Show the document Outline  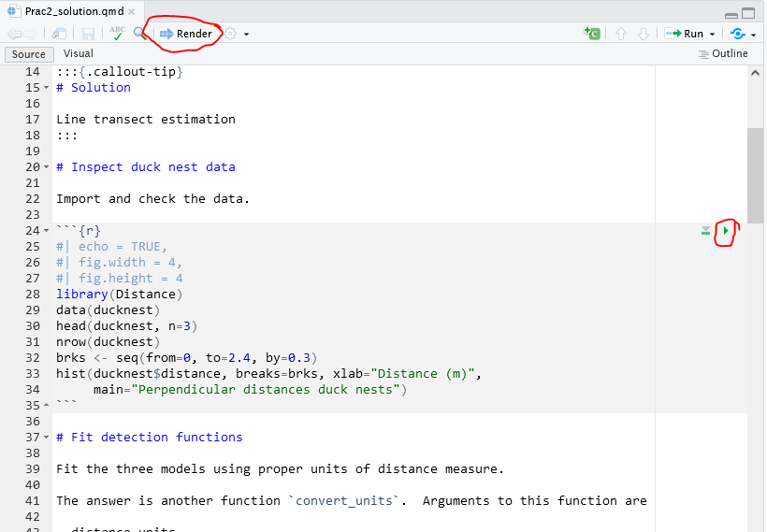coord(723,54)
